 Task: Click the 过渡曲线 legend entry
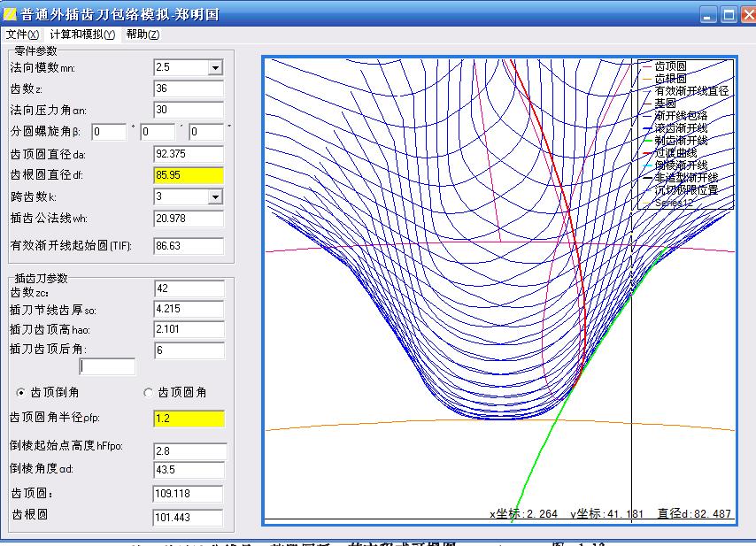(x=670, y=153)
